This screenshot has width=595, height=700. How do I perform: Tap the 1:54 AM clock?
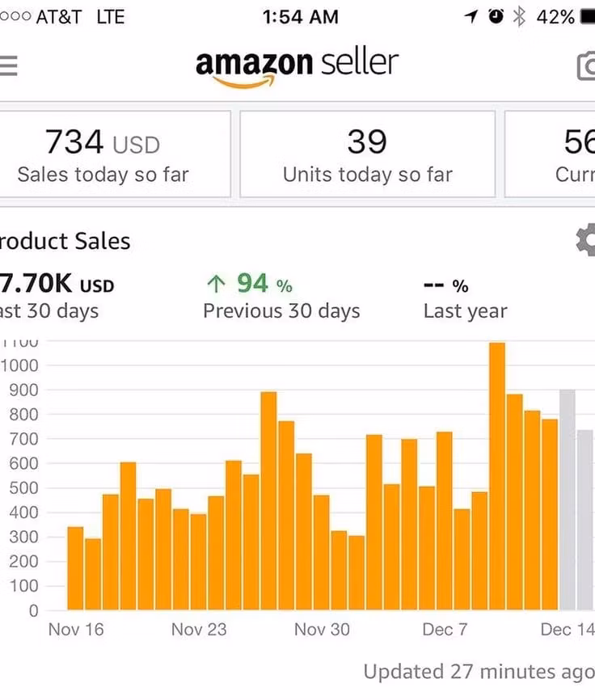tap(301, 17)
